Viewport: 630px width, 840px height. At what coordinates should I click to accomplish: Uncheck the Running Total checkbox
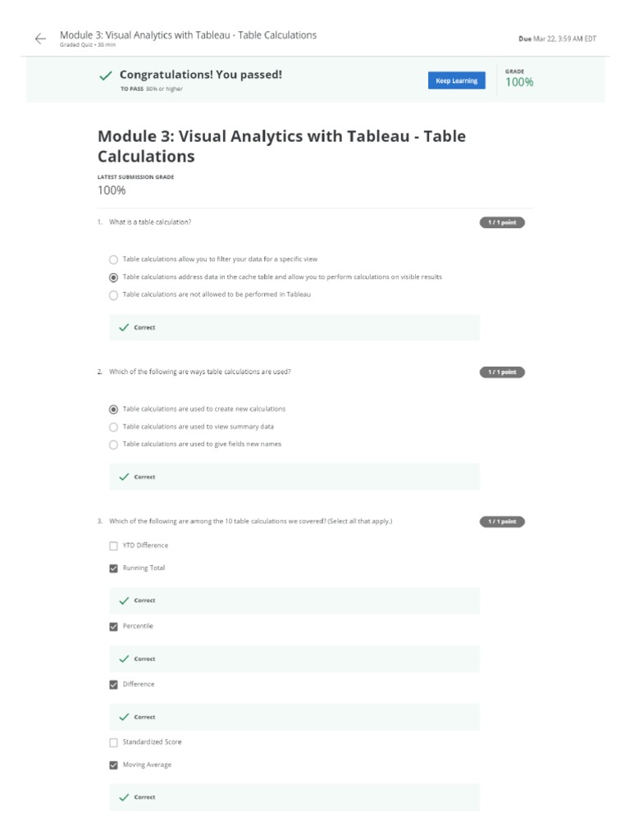click(113, 568)
